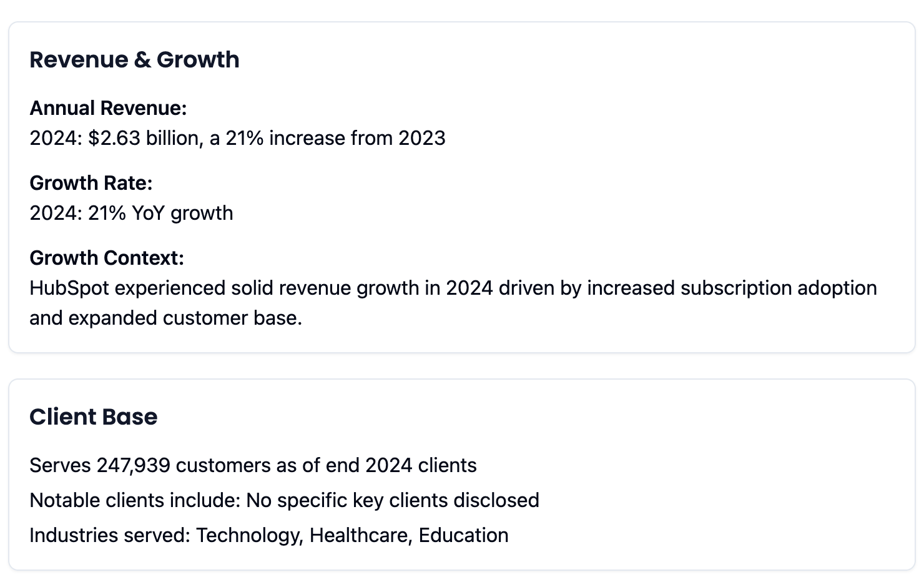Click the word Healthcare in industries list
This screenshot has height=582, width=924.
click(x=361, y=535)
